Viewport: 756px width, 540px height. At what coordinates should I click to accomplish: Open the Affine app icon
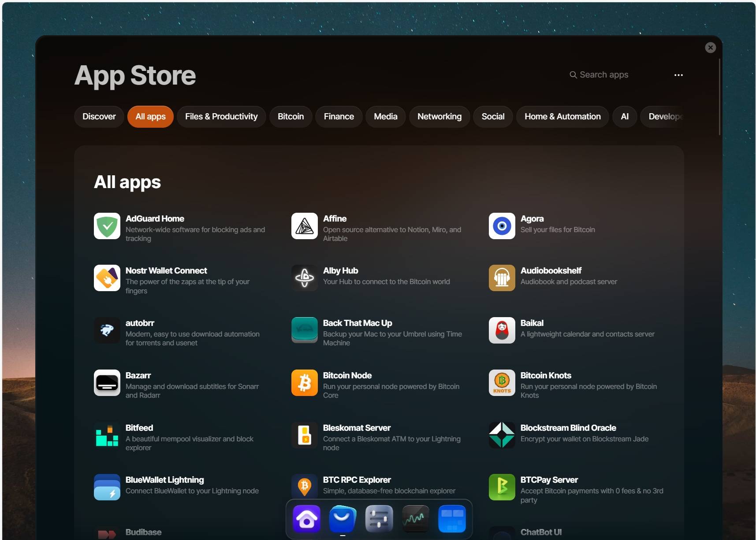(305, 226)
